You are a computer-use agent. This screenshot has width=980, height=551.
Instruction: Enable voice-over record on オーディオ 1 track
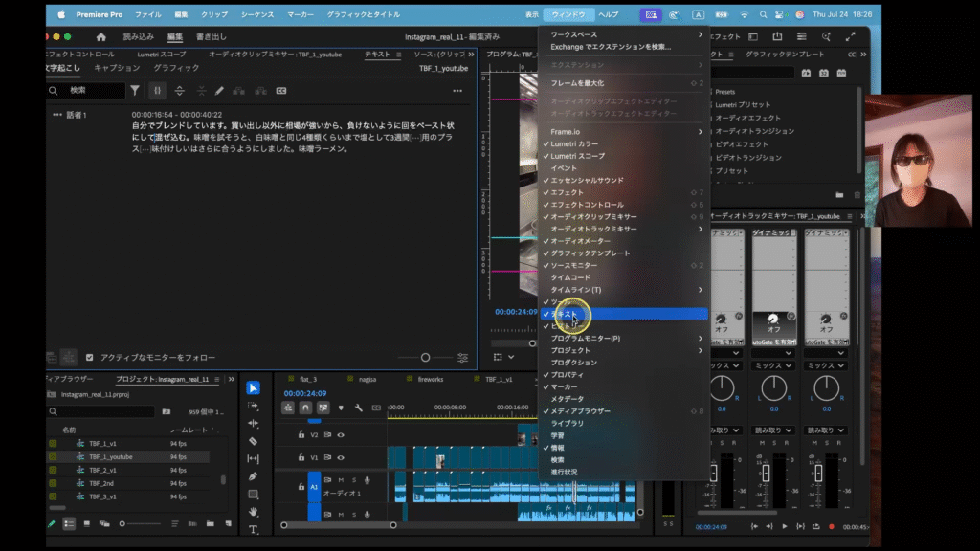pos(367,480)
